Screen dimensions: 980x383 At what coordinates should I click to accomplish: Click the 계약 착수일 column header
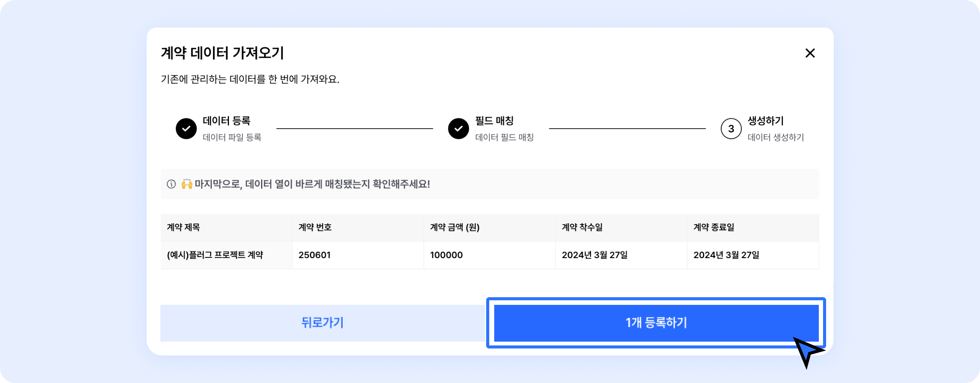point(582,228)
